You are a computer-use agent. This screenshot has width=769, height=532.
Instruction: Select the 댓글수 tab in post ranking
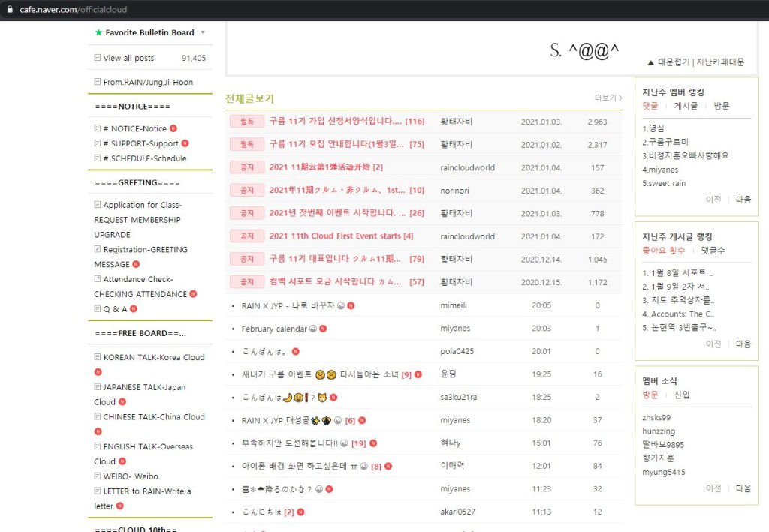point(714,250)
